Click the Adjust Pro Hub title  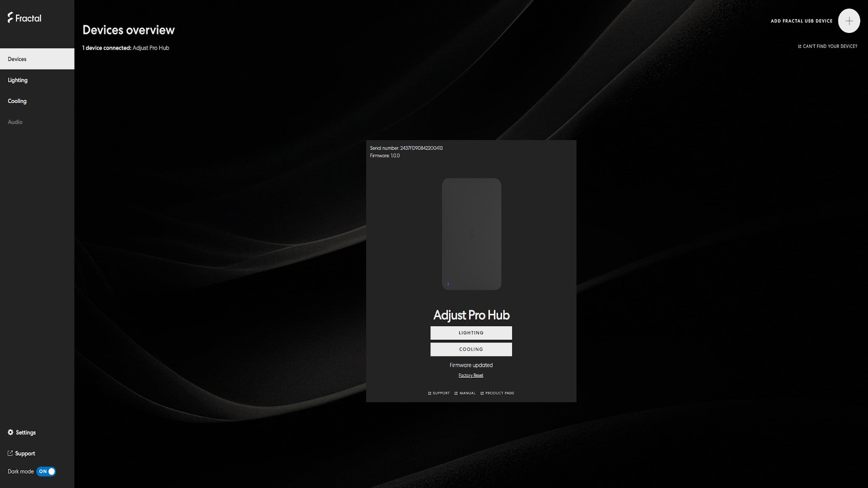471,315
